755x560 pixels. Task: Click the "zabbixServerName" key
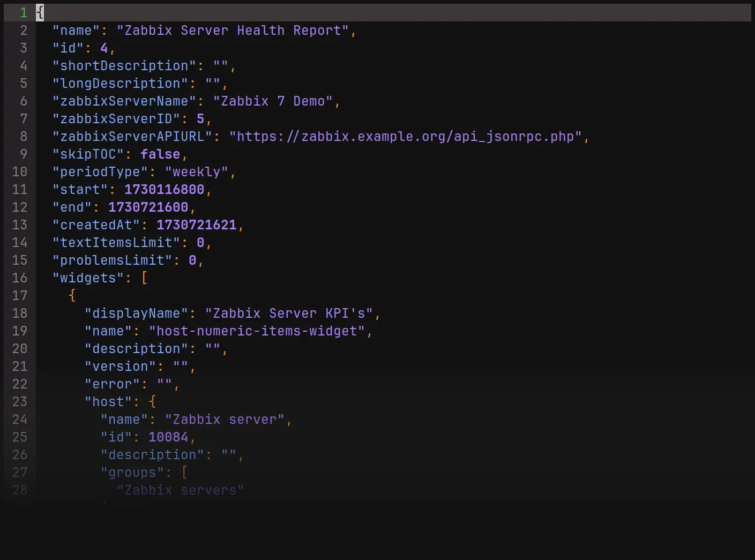tap(124, 101)
